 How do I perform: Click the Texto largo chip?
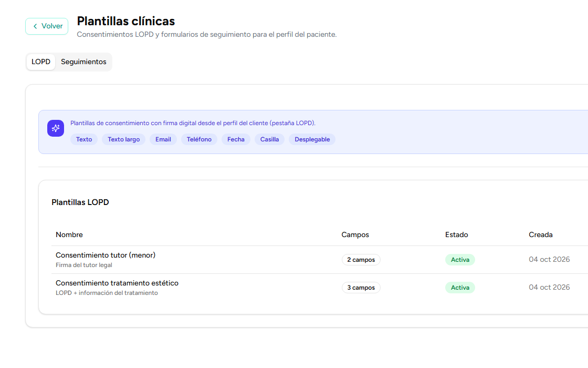click(x=124, y=139)
